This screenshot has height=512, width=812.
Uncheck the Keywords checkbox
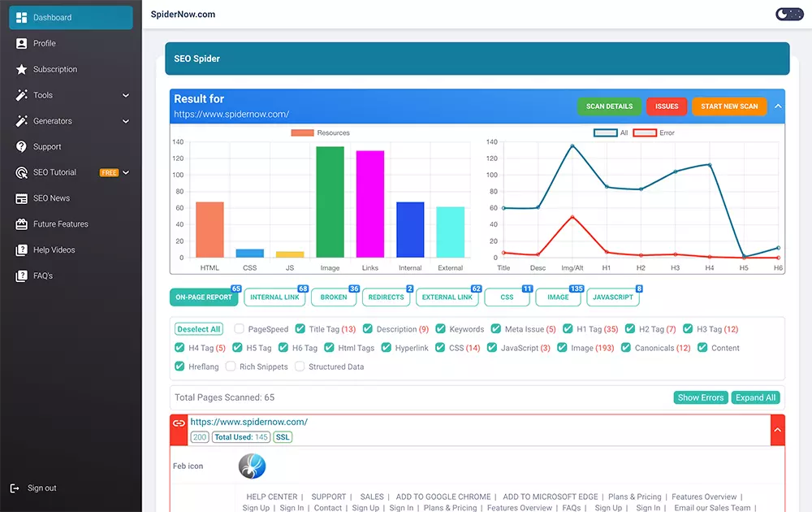click(x=441, y=328)
